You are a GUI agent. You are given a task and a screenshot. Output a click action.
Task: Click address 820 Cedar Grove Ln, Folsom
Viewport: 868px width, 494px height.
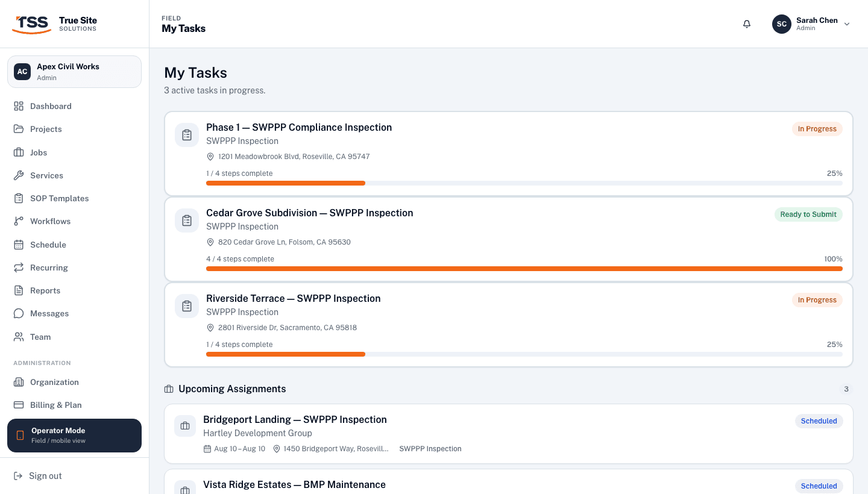[285, 242]
